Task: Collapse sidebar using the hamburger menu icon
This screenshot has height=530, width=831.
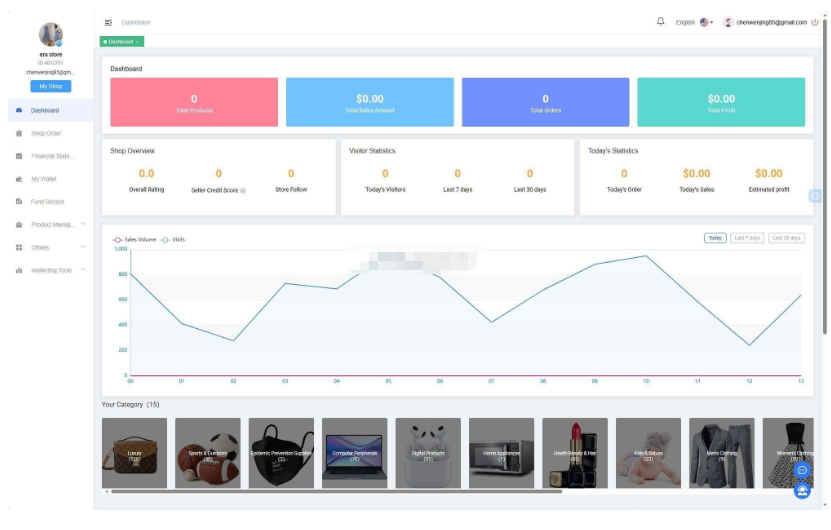Action: [108, 22]
